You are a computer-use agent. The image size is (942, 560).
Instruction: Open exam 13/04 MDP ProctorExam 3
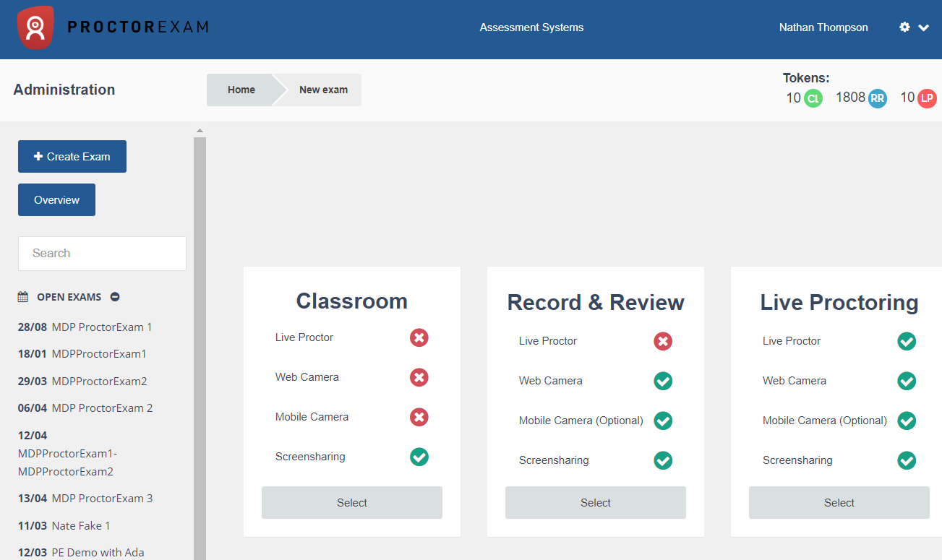click(x=85, y=499)
